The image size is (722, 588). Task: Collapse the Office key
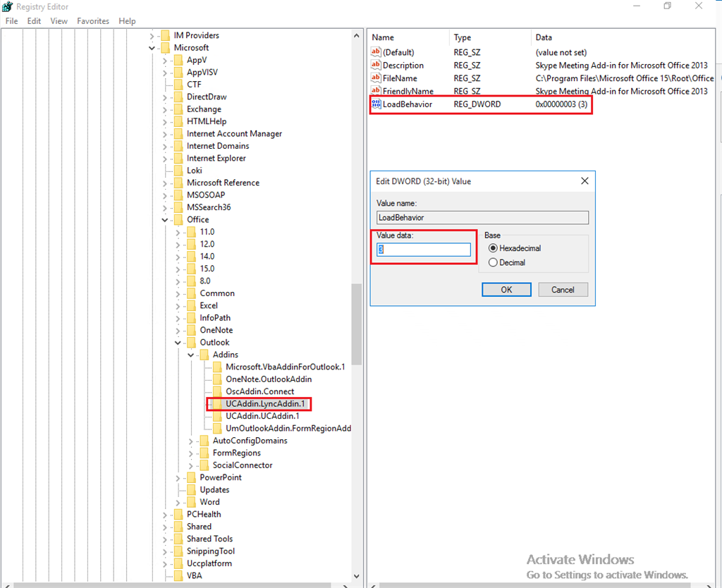[165, 220]
